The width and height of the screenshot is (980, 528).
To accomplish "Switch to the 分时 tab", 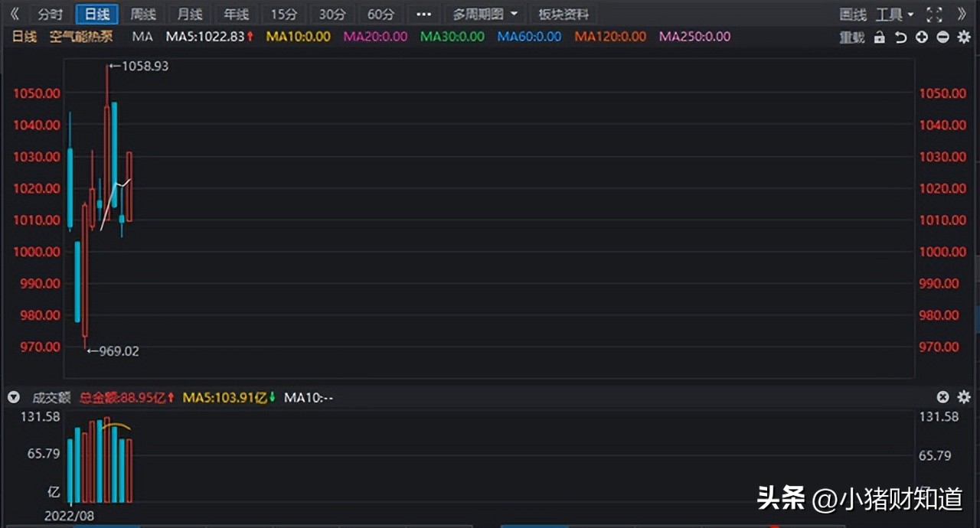I will tap(50, 15).
